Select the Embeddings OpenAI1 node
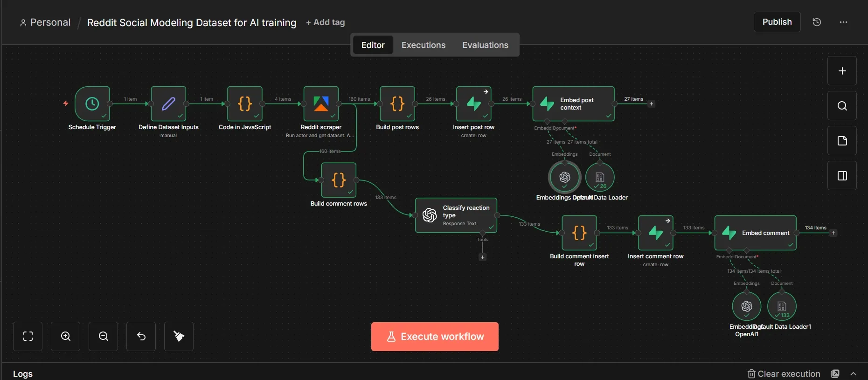This screenshot has width=868, height=380. [747, 306]
